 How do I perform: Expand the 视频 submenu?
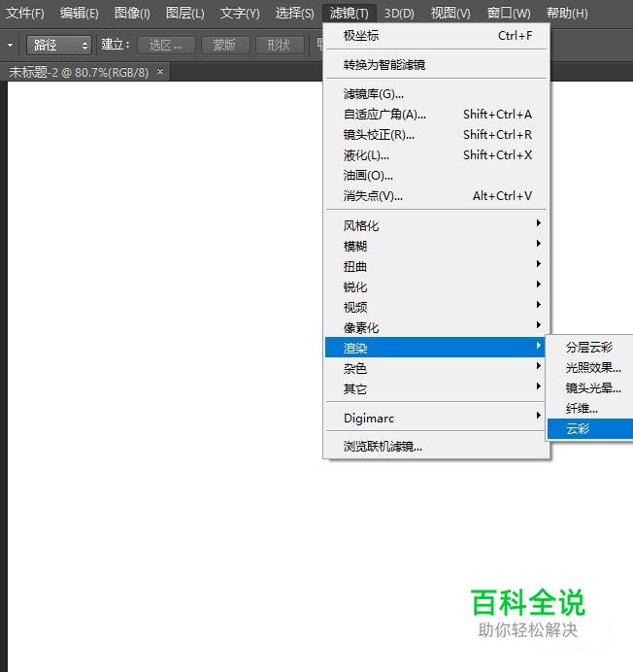click(437, 307)
